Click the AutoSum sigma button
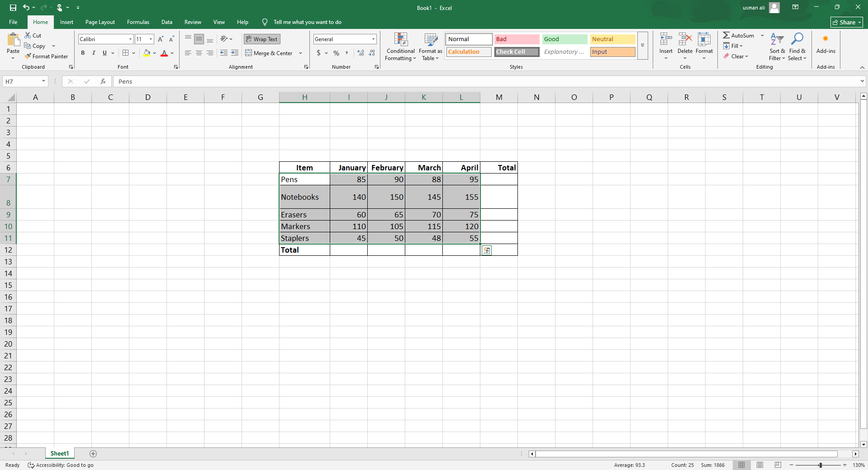The image size is (868, 470). [x=739, y=35]
